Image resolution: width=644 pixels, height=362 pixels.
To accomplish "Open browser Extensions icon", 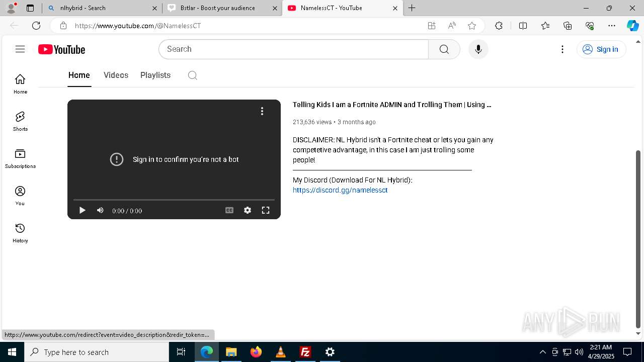I will pos(499,26).
